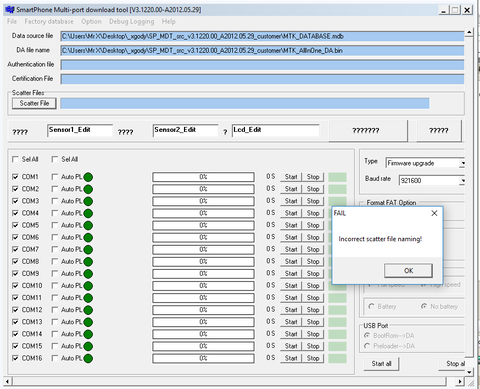
Task: Click the Sensor2_Edit input field
Action: (x=185, y=130)
